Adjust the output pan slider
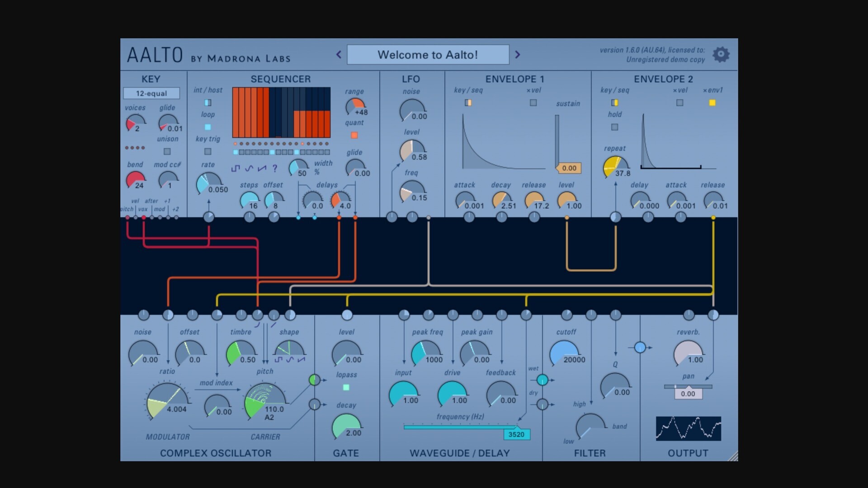868x488 pixels. pos(688,391)
